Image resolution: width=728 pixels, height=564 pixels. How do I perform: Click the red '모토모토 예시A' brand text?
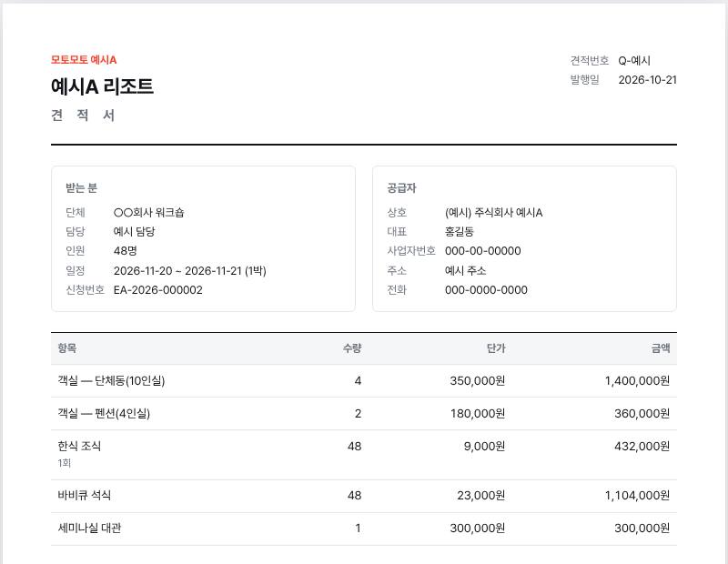click(x=84, y=60)
